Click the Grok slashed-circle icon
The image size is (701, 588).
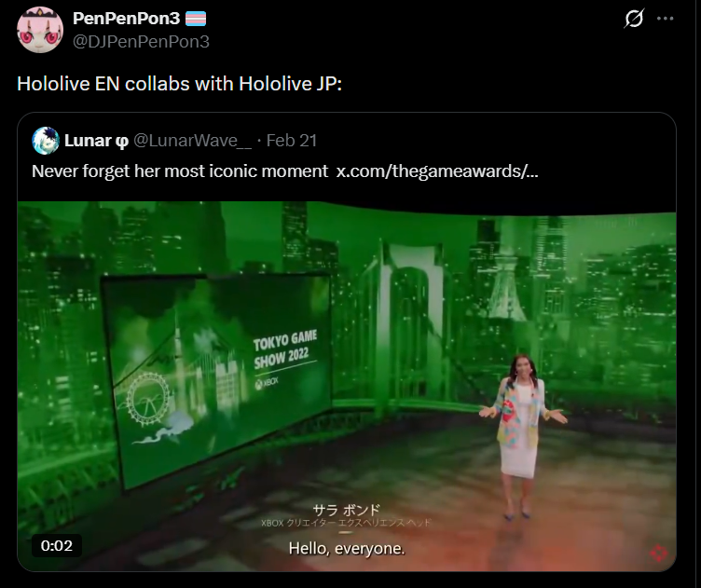(x=634, y=19)
